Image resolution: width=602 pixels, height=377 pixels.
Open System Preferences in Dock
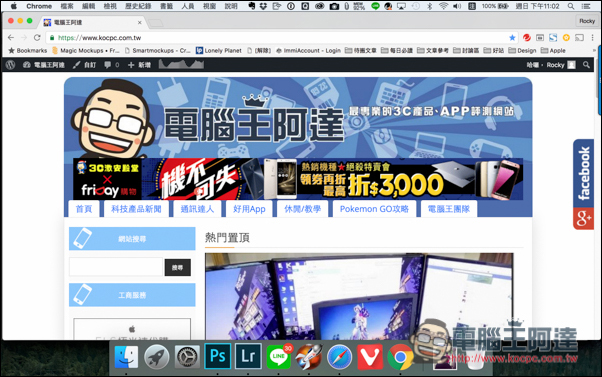coord(187,357)
